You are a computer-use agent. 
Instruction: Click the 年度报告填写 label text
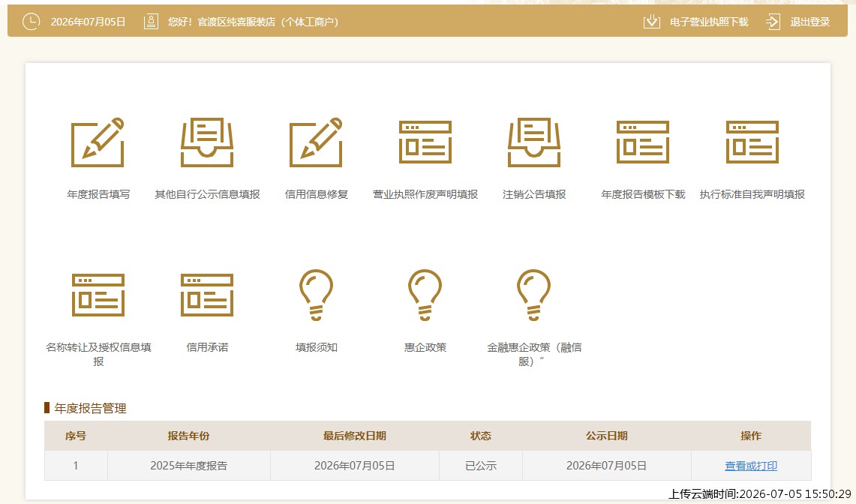pos(98,194)
